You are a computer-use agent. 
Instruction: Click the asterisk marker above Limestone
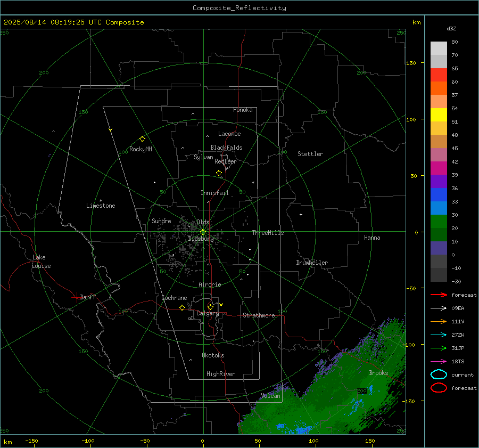pos(101,201)
